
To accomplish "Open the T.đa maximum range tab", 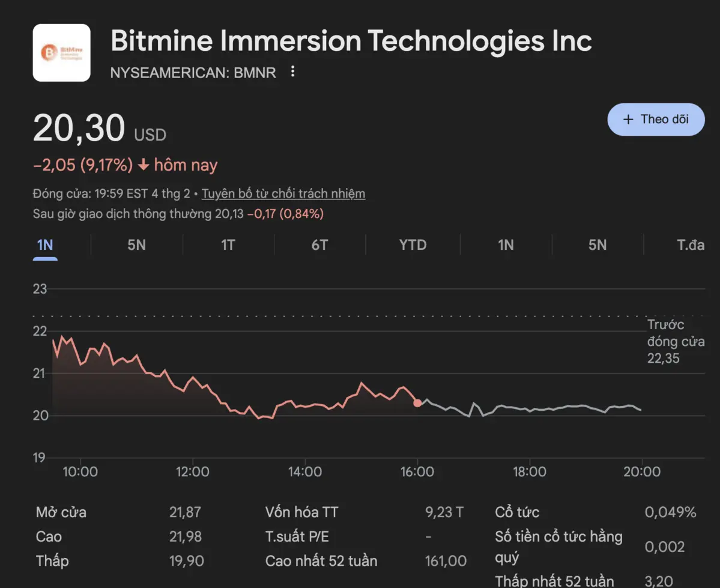I will coord(690,245).
